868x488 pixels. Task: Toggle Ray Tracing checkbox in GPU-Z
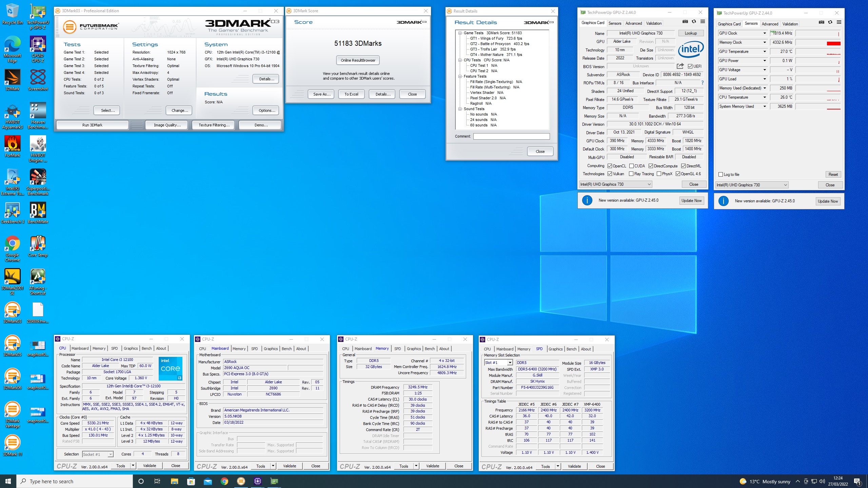pyautogui.click(x=631, y=174)
